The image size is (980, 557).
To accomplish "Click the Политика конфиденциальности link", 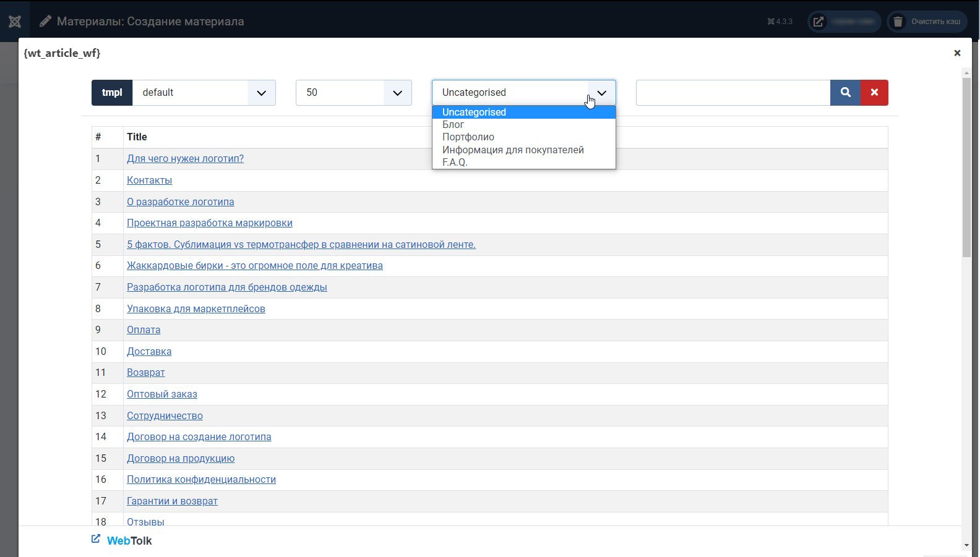I will [x=201, y=480].
